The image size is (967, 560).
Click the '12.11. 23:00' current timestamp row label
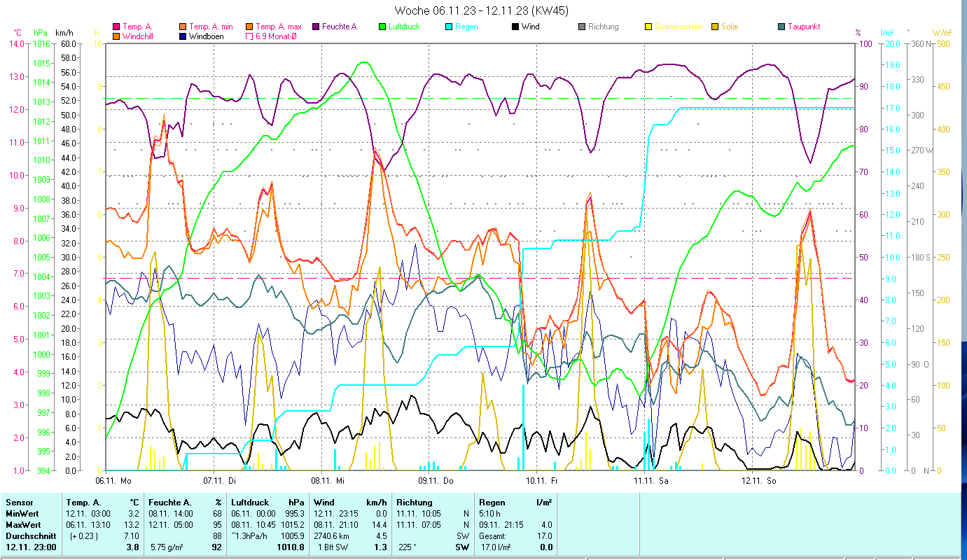click(30, 547)
